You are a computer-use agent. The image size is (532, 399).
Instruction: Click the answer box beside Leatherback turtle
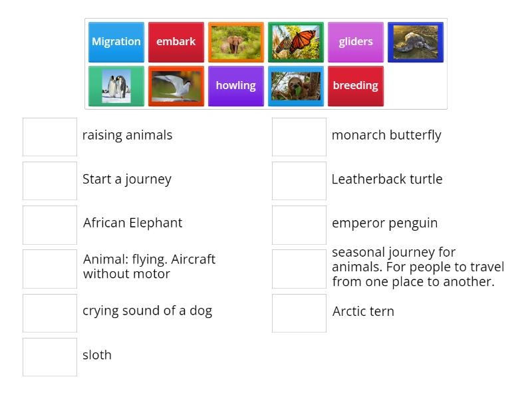299,180
